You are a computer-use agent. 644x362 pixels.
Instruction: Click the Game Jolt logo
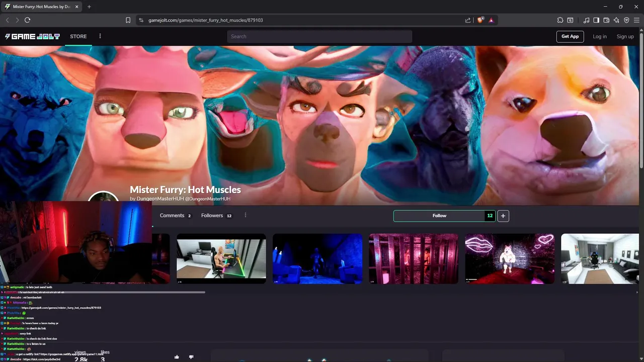[32, 36]
